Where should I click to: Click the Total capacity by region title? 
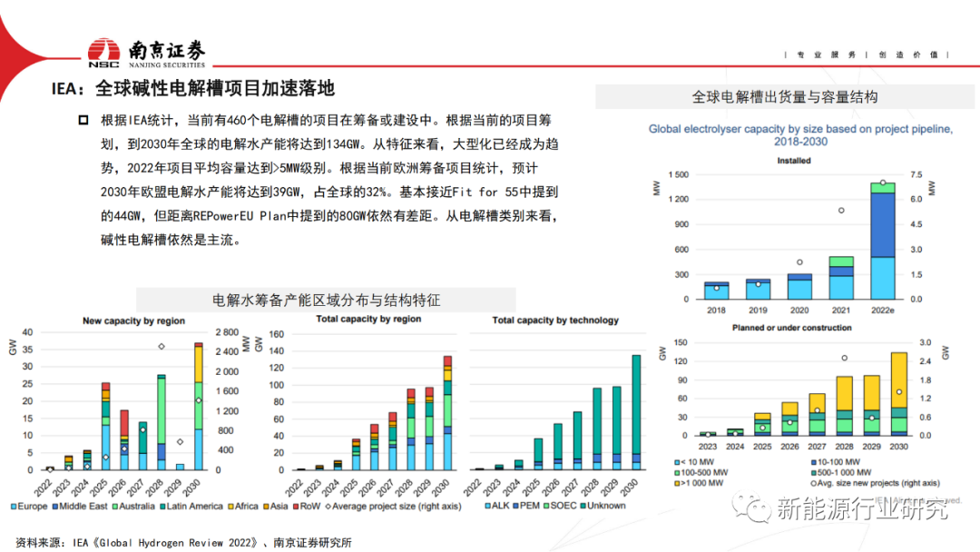(x=368, y=319)
